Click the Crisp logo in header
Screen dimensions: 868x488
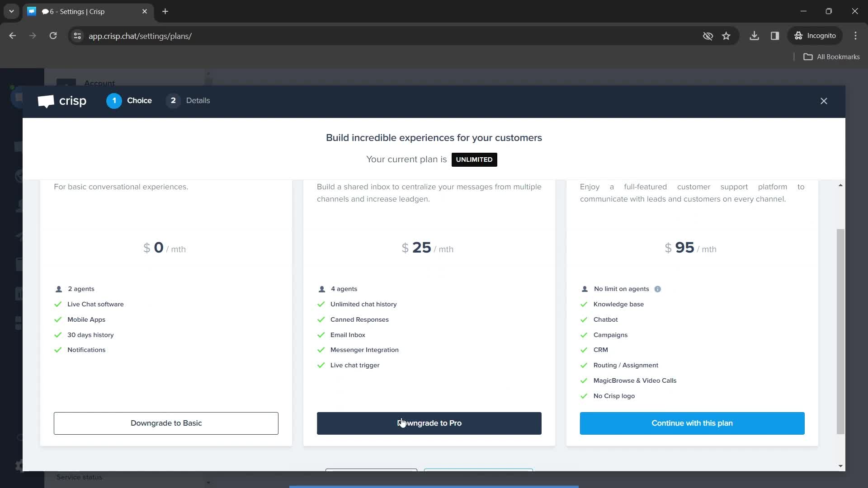(62, 101)
